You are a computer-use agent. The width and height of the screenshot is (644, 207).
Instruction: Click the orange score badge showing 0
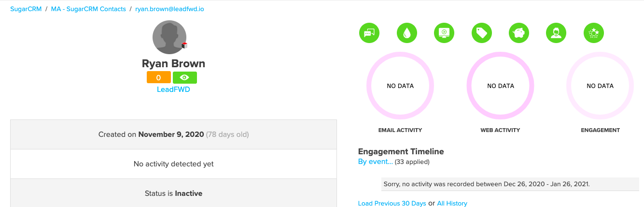[x=159, y=77]
